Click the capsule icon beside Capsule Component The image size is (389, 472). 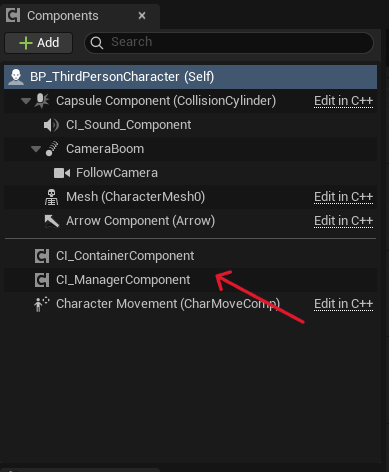tap(42, 101)
